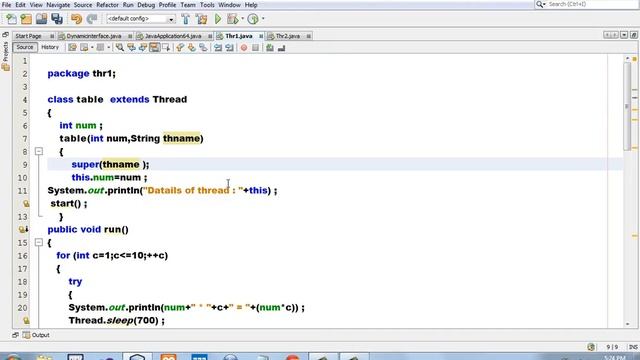Image resolution: width=640 pixels, height=360 pixels.
Task: Toggle Highlight Search icon
Action: click(x=154, y=48)
